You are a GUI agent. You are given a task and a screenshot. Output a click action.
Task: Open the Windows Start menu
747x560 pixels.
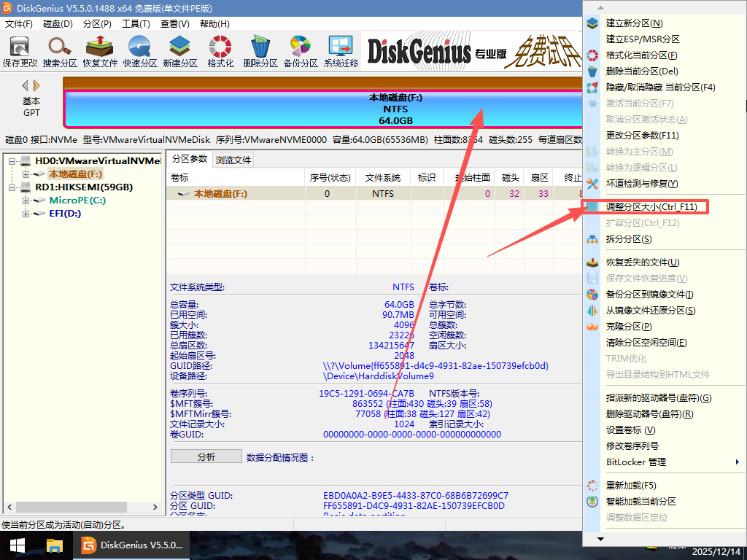pos(17,545)
